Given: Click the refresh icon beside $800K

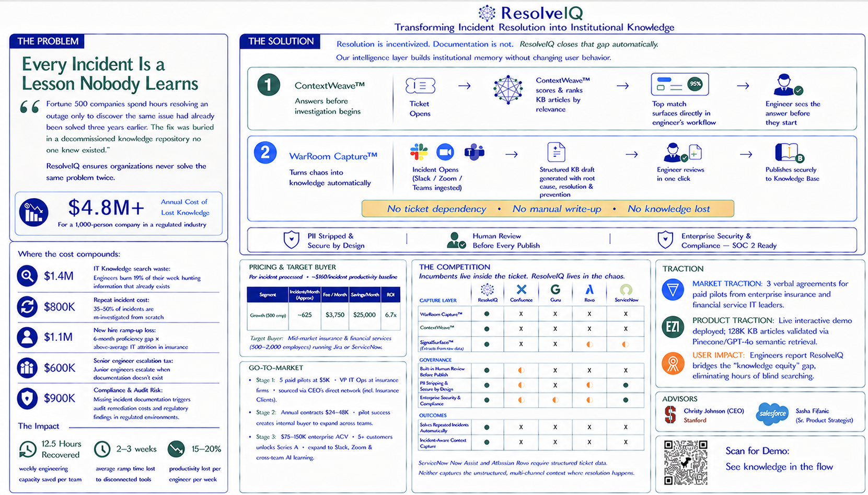Looking at the screenshot, I should [27, 306].
